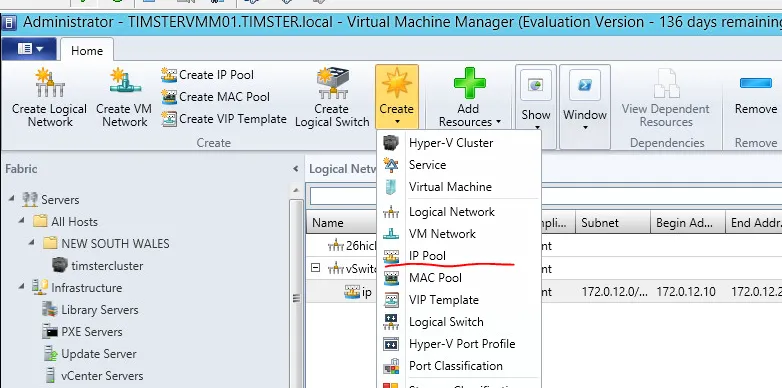782x388 pixels.
Task: Click the Library Servers icon in the Fabric tree
Action: (50, 310)
